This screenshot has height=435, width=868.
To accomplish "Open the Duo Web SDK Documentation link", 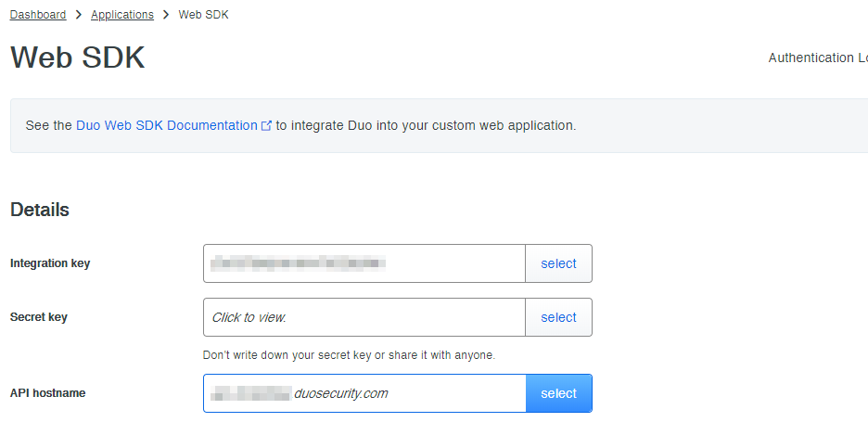I will click(x=167, y=125).
